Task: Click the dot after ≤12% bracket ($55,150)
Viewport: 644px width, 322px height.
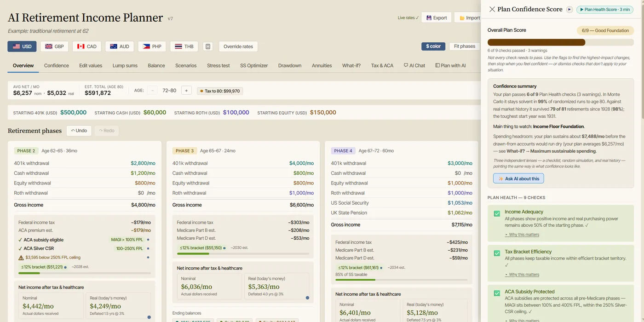Action: coord(224,247)
